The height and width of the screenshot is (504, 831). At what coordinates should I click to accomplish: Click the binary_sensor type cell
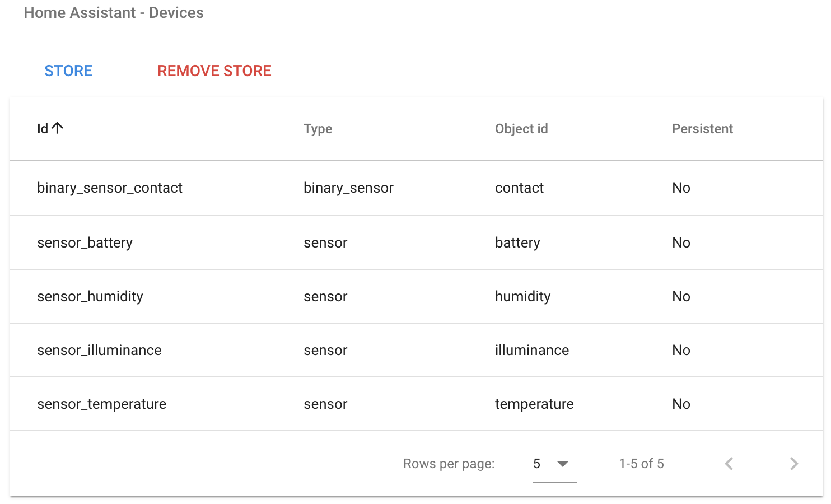pos(348,188)
